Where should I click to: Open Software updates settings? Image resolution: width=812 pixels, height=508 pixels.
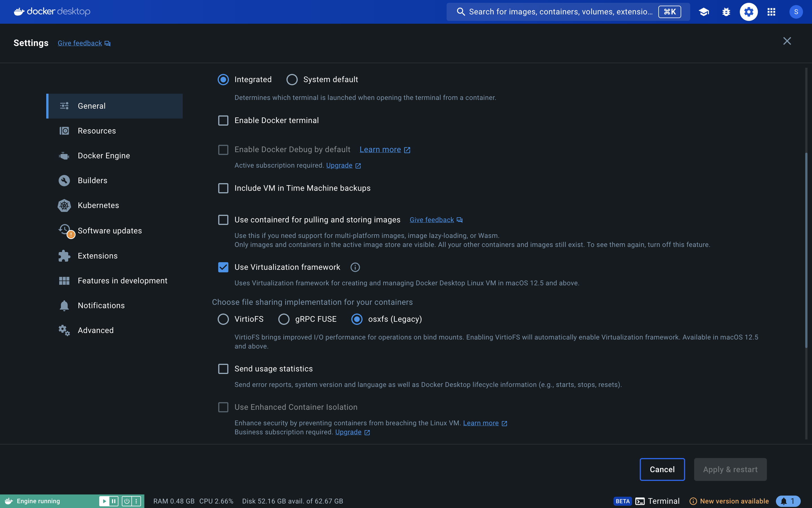[x=114, y=231]
